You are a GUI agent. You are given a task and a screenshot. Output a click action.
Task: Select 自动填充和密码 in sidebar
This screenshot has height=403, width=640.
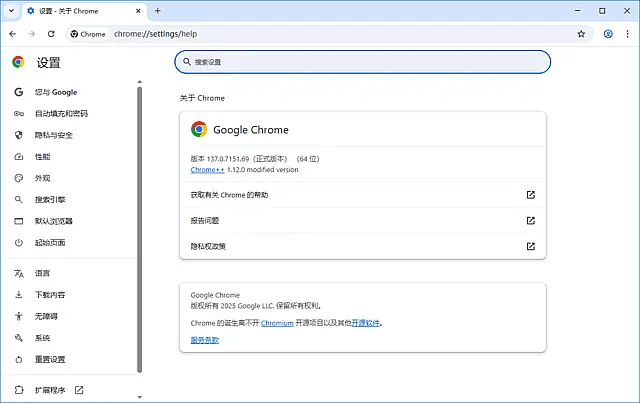point(60,114)
